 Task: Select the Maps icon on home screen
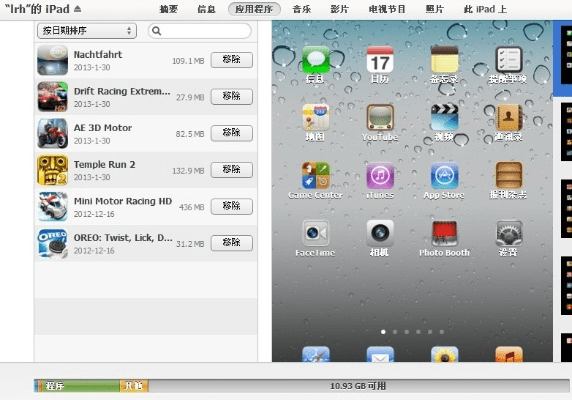coord(316,117)
